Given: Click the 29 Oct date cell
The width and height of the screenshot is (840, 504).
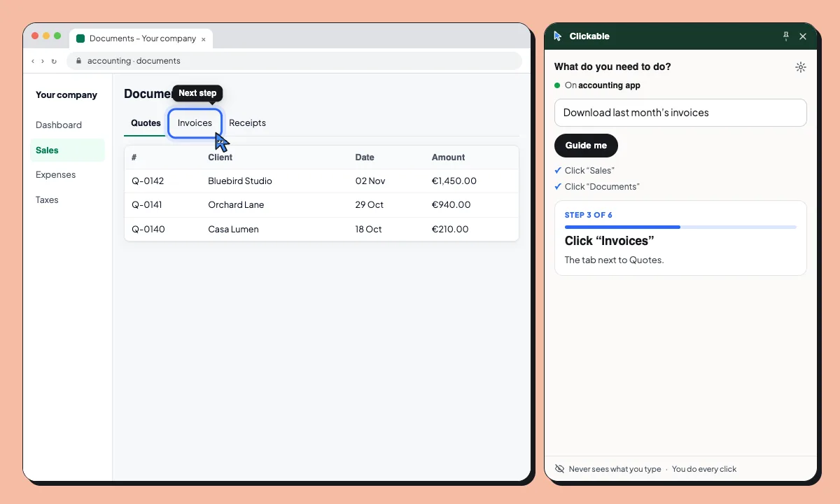Looking at the screenshot, I should point(370,205).
